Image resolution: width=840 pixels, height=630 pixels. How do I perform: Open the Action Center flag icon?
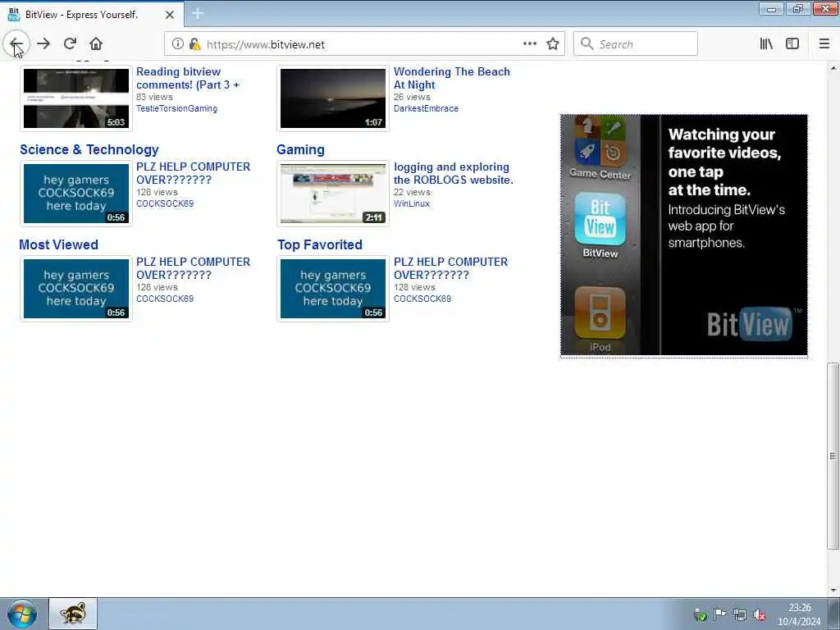[x=719, y=614]
